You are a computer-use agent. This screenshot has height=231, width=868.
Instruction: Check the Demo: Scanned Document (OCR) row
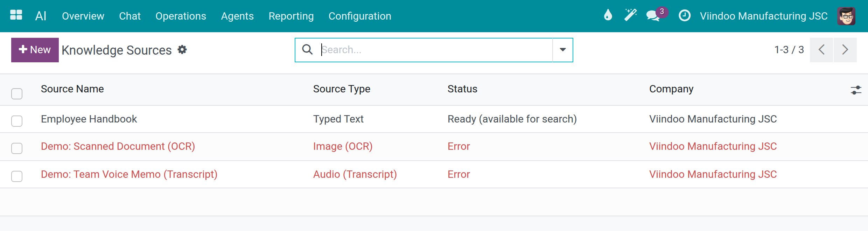[17, 148]
